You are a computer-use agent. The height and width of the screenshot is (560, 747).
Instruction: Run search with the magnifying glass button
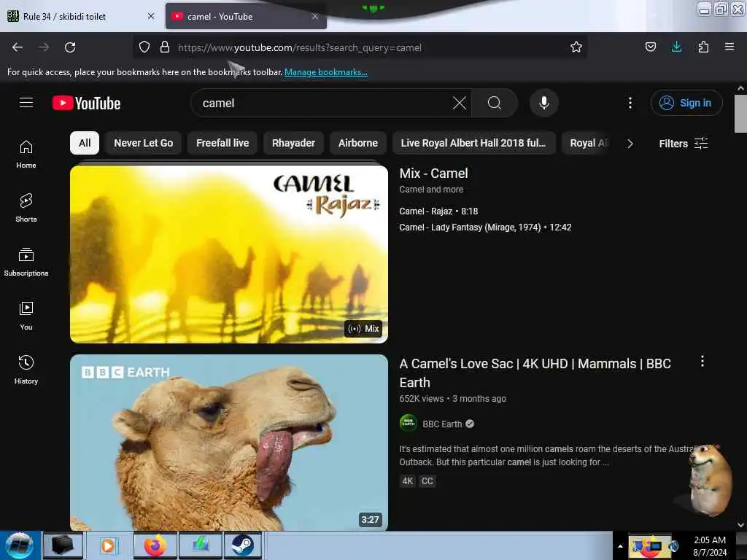tap(495, 103)
